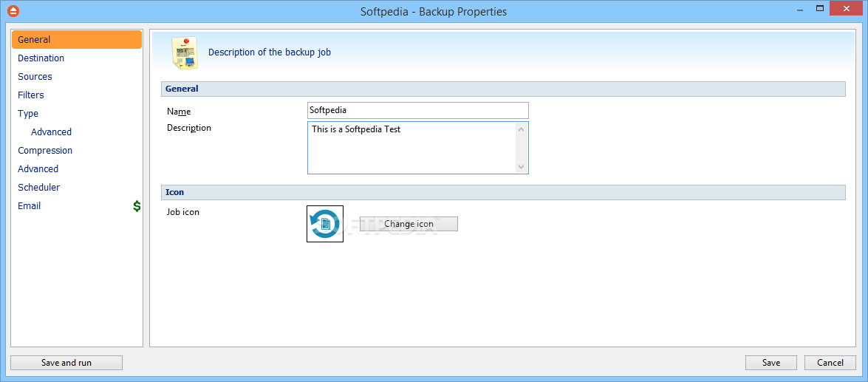Image resolution: width=868 pixels, height=382 pixels.
Task: Close the Backup Properties window
Action: click(847, 8)
